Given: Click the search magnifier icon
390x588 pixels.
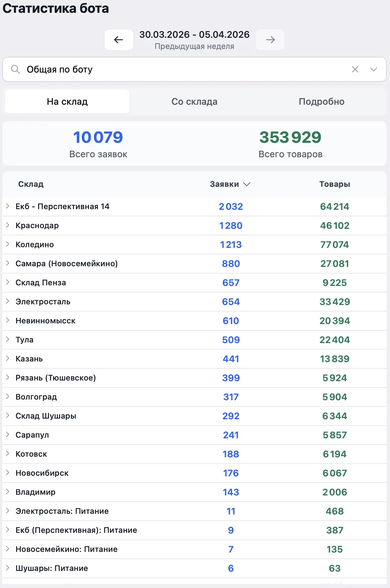Looking at the screenshot, I should (x=15, y=69).
